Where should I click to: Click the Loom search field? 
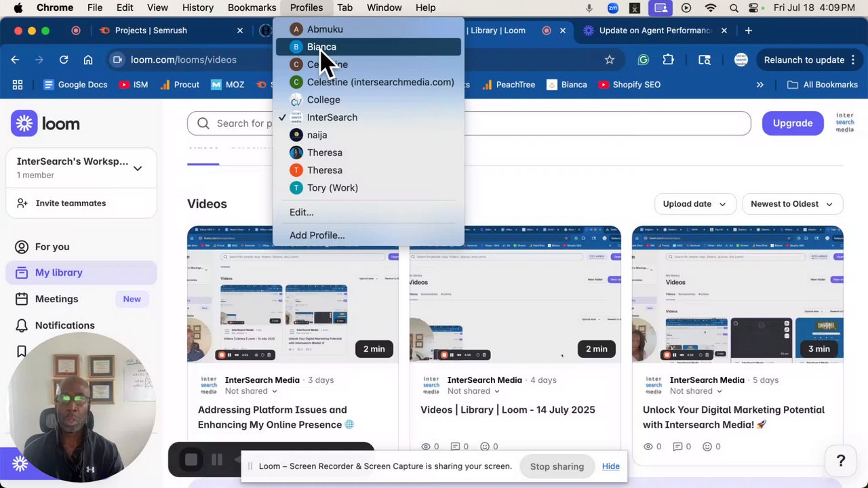pos(469,123)
